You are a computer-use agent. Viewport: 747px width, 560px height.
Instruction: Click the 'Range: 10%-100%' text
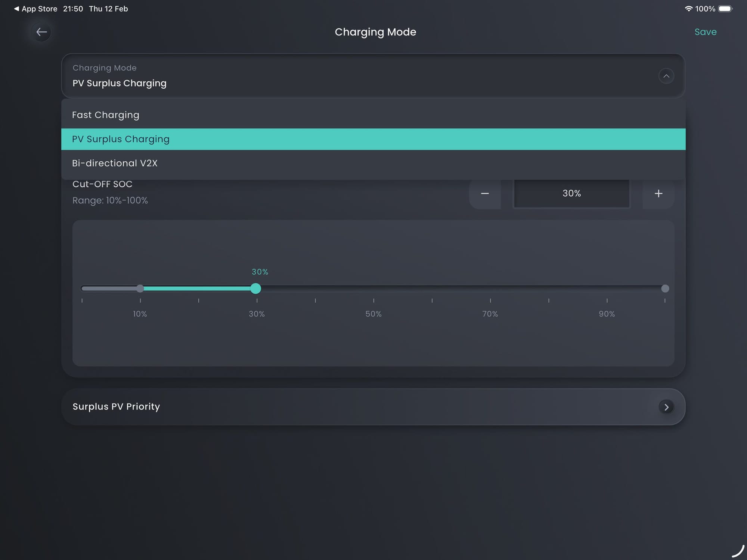[x=110, y=200]
